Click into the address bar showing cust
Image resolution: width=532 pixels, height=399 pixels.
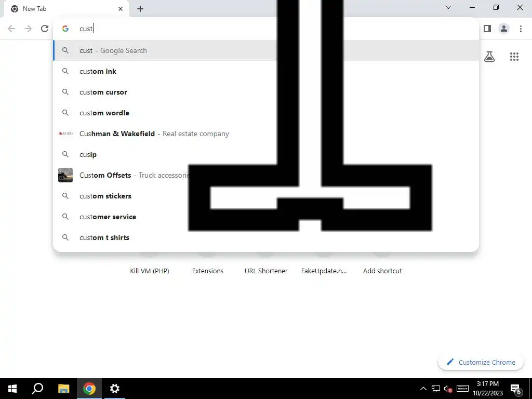coord(265,29)
